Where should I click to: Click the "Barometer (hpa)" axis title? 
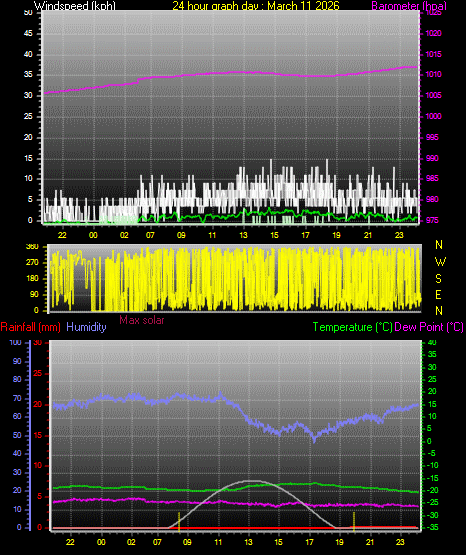point(409,6)
